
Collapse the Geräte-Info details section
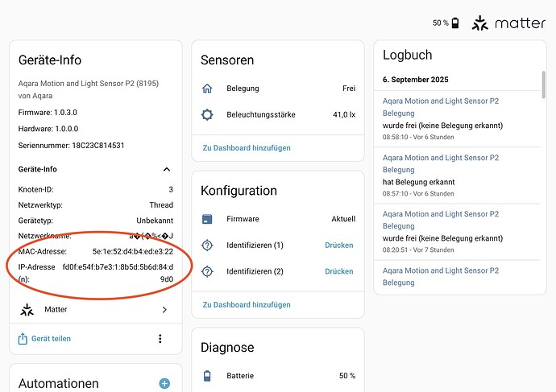pos(167,170)
